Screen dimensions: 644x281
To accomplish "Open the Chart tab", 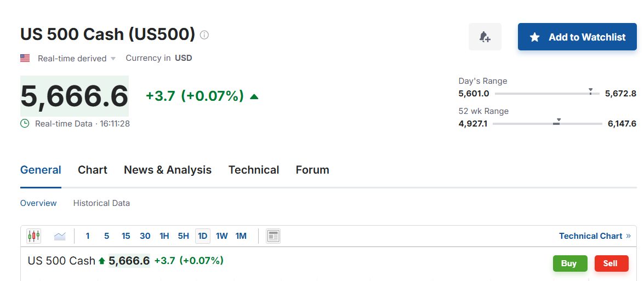I will pos(92,170).
